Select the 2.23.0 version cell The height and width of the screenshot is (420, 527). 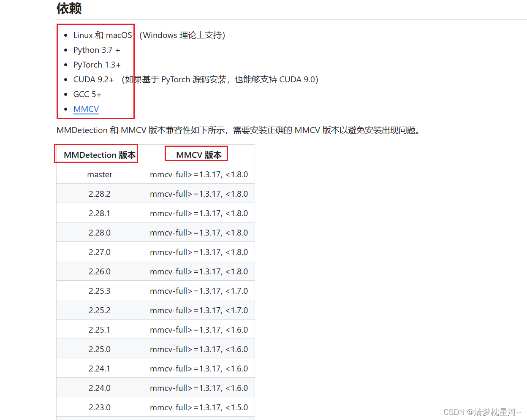100,407
